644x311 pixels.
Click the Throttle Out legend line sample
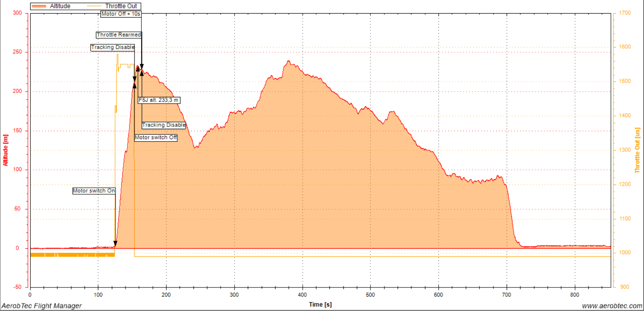pos(94,6)
